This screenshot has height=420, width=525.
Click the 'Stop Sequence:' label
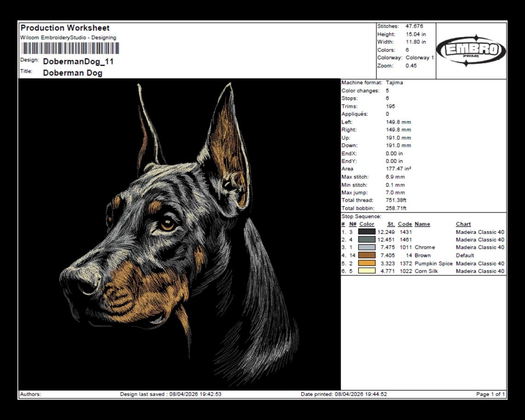click(x=361, y=216)
